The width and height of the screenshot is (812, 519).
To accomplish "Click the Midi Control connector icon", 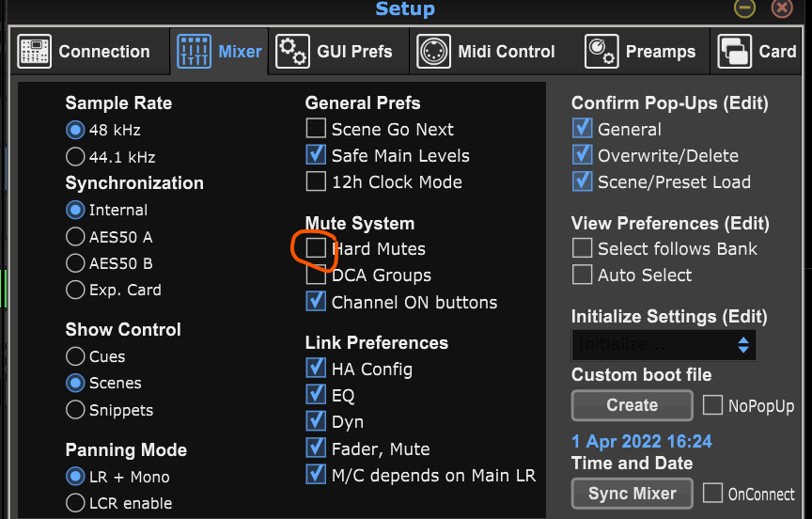I will pos(433,52).
